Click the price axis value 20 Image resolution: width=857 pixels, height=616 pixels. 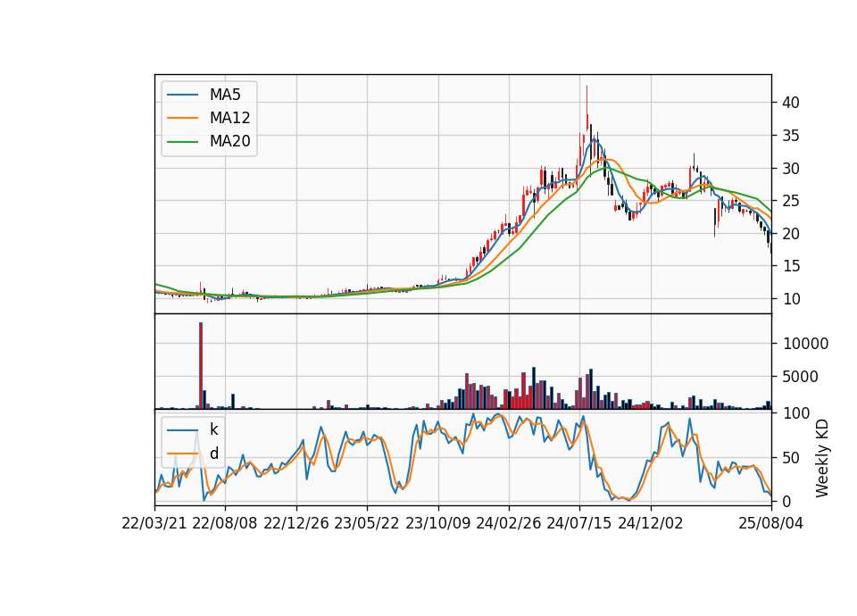point(791,234)
